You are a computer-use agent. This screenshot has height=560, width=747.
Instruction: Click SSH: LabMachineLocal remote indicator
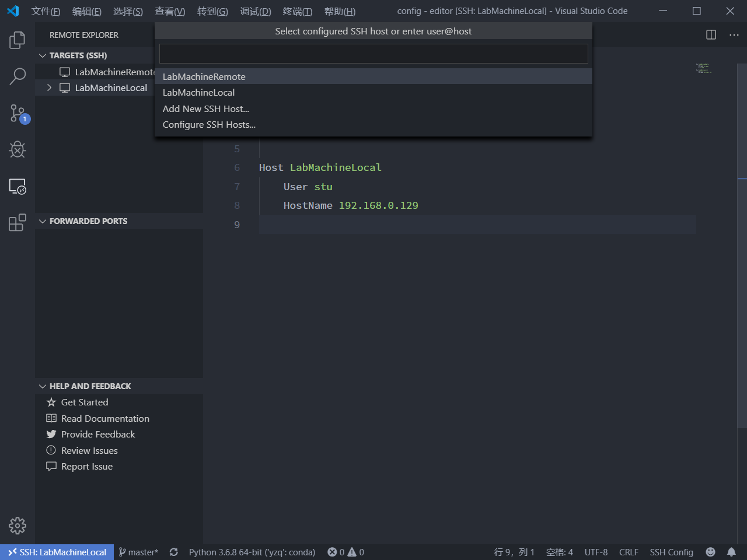57,552
